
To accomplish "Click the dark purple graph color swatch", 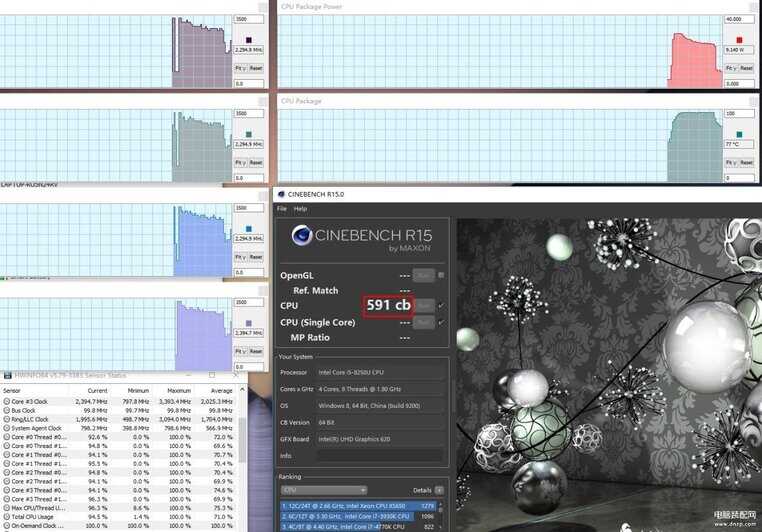I will pos(249,40).
